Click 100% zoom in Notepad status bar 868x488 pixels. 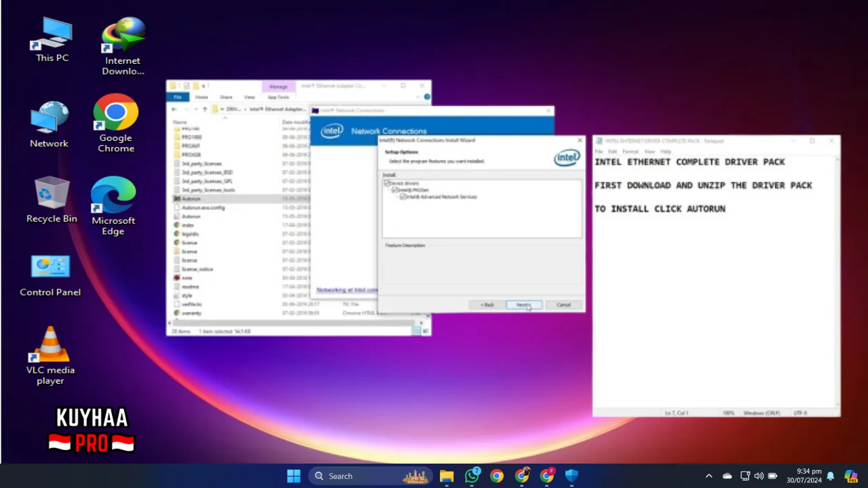pos(728,413)
